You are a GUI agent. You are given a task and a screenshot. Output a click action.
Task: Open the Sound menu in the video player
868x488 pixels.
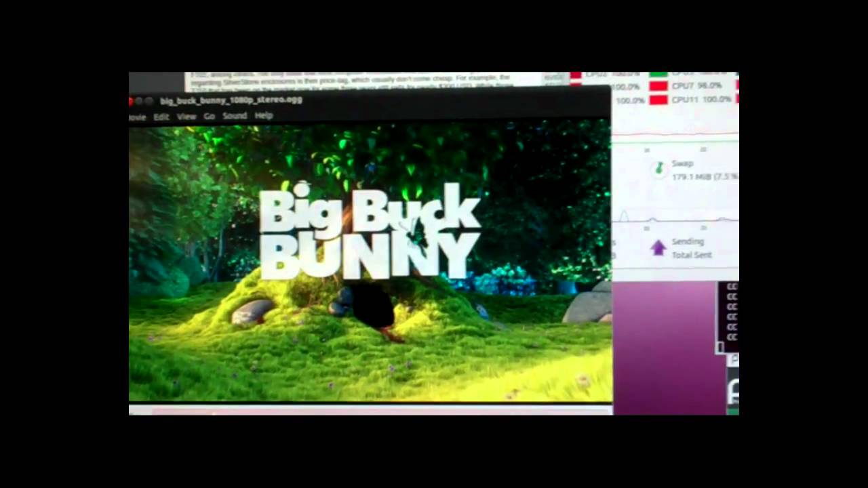[x=235, y=116]
